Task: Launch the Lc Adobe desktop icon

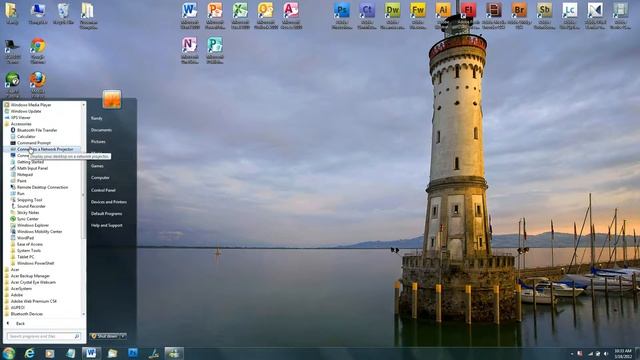Action: tap(569, 16)
